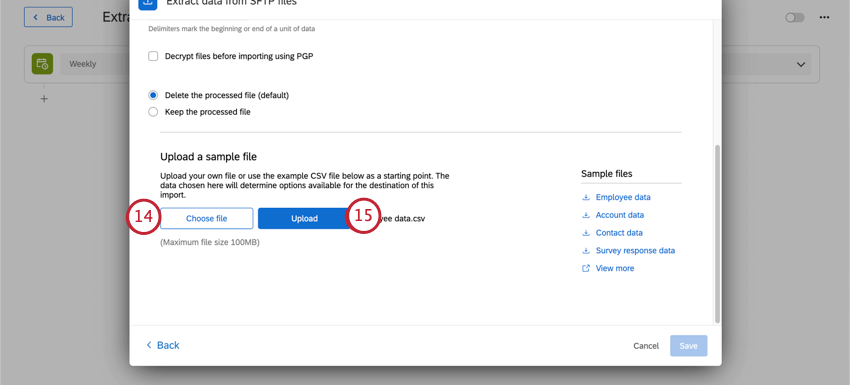Download the Survey response data sample
The height and width of the screenshot is (385, 850).
(635, 251)
